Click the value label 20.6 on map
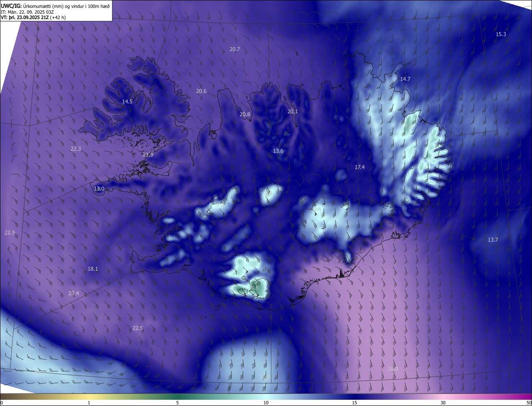This screenshot has height=406, width=532. [x=201, y=91]
